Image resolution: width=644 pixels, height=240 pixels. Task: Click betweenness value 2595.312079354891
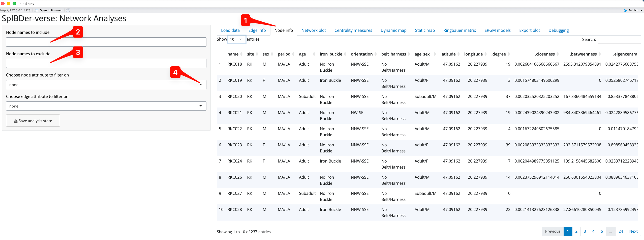(x=582, y=64)
